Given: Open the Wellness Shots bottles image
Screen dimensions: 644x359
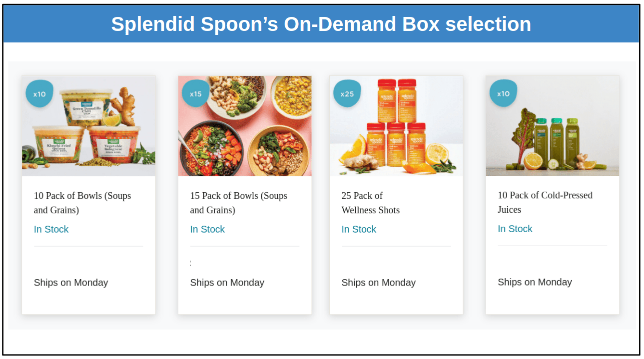Looking at the screenshot, I should tap(396, 126).
